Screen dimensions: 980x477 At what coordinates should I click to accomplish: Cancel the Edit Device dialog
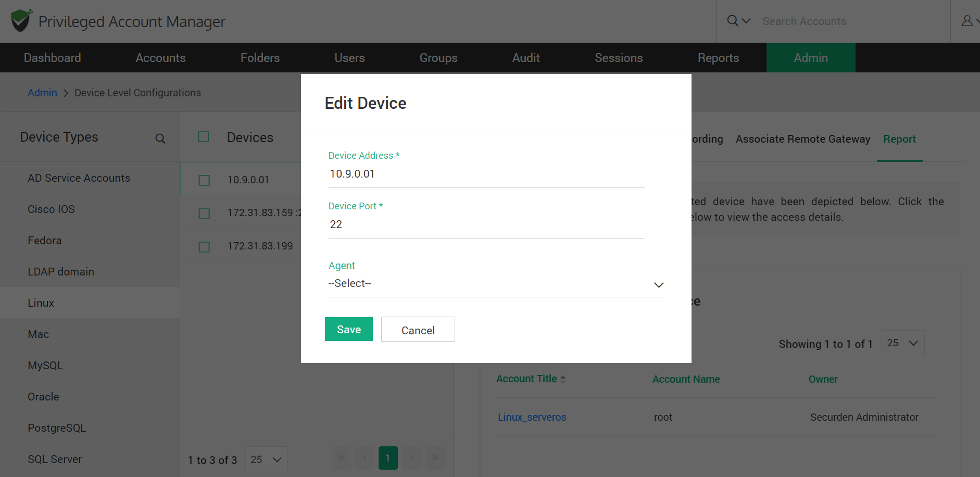click(x=418, y=330)
